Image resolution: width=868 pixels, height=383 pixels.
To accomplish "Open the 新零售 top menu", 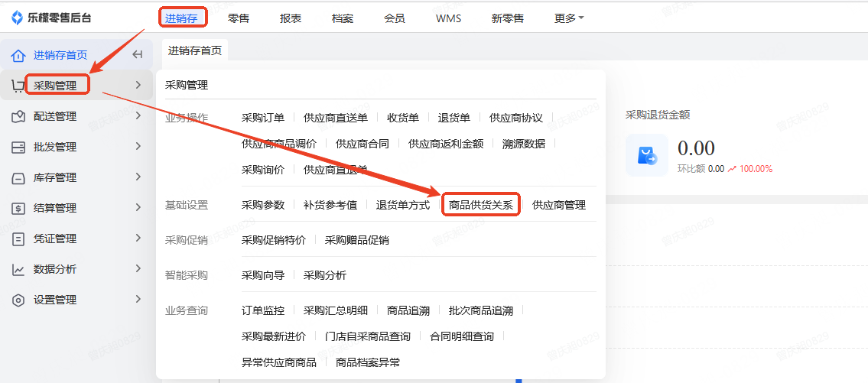I will [x=508, y=18].
